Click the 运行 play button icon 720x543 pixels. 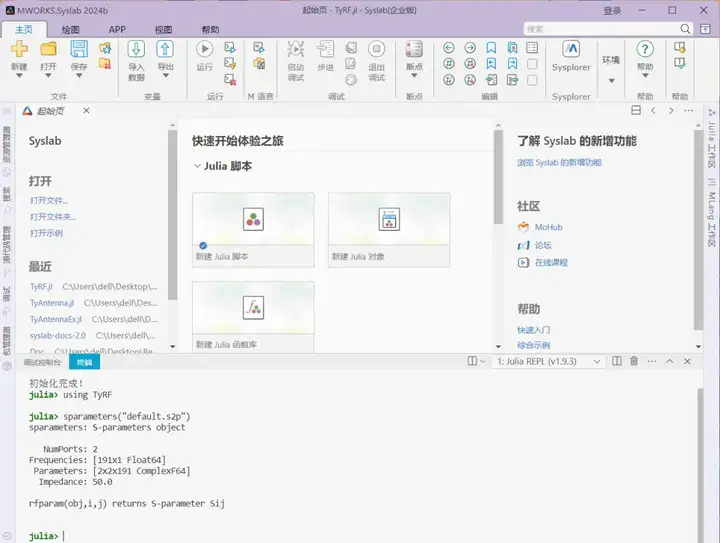[205, 49]
